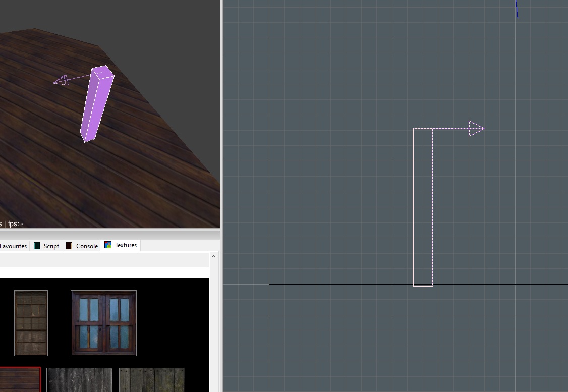
Task: Click the red-outlined wood plank texture
Action: click(x=20, y=379)
